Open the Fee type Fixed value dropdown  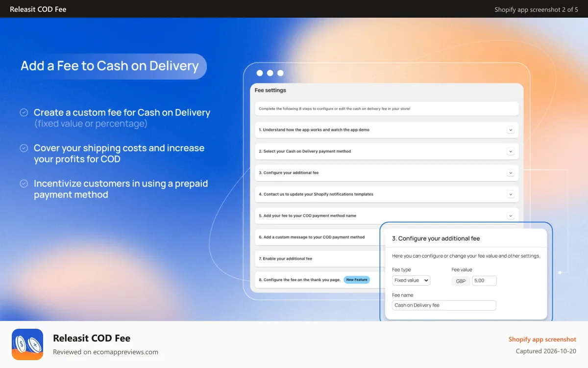[x=411, y=280]
